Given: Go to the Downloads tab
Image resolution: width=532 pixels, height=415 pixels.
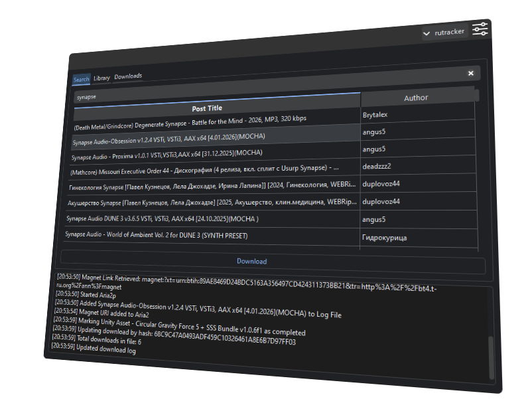Looking at the screenshot, I should (128, 76).
